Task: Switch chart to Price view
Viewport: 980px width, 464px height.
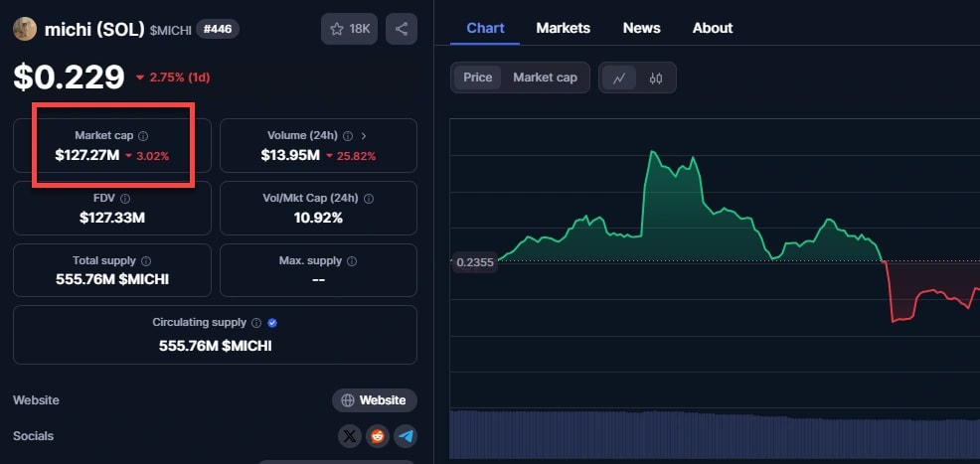Action: pos(477,77)
